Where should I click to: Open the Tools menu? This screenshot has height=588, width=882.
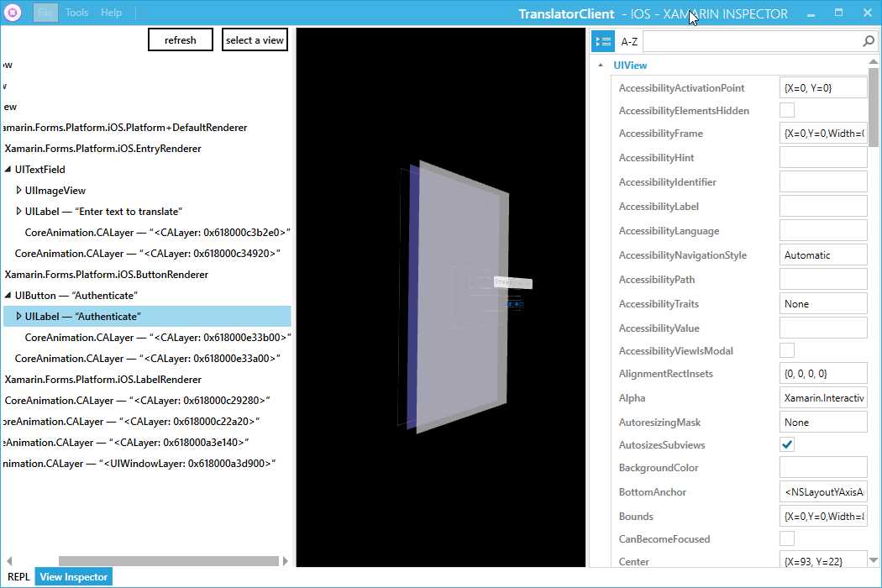[77, 13]
